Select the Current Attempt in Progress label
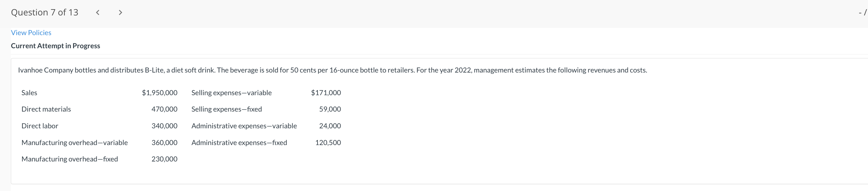This screenshot has width=868, height=191. [x=55, y=46]
